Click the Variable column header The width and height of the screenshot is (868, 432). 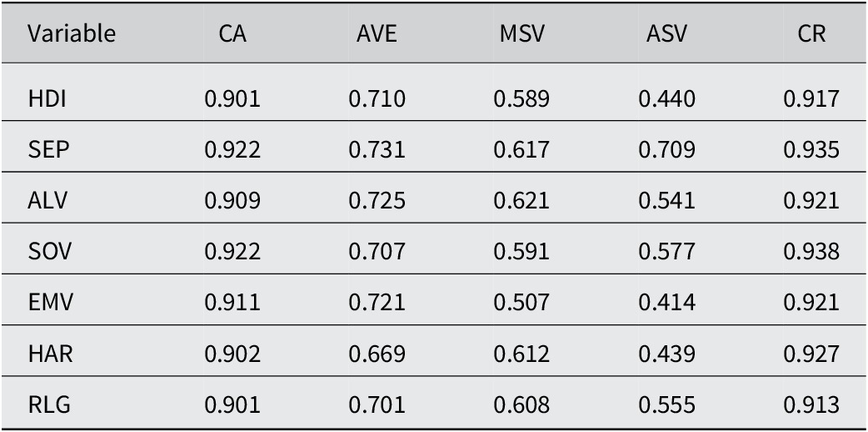(x=72, y=34)
